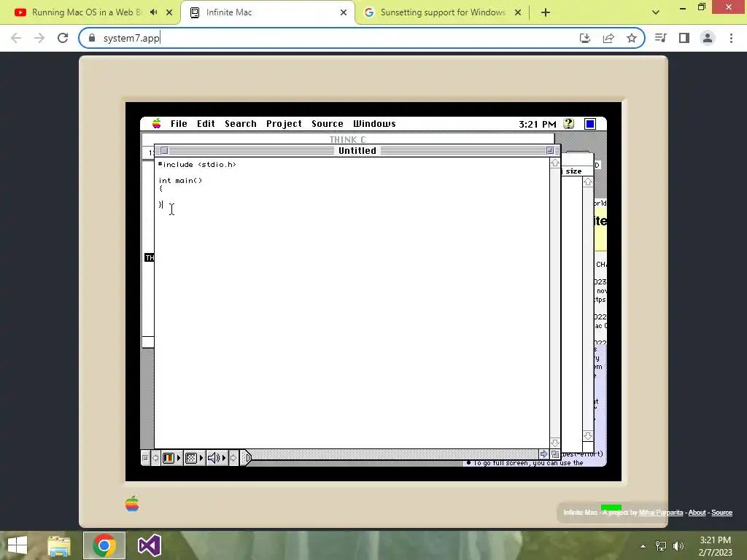The height and width of the screenshot is (560, 747).
Task: Open the Chrome profile avatar
Action: point(708,38)
